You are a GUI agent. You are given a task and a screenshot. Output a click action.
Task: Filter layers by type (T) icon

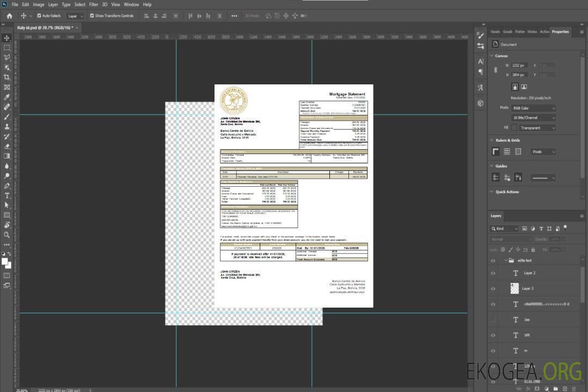541,229
